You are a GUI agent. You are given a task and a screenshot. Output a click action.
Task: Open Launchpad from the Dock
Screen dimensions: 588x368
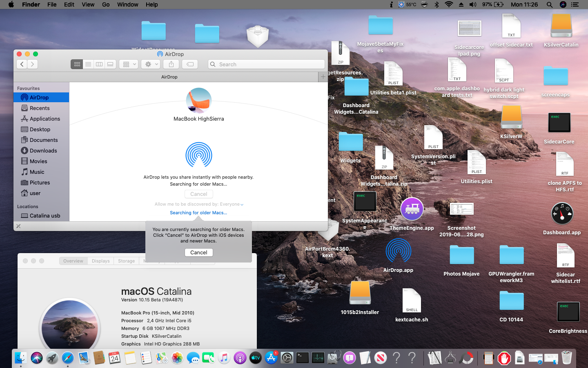point(52,358)
